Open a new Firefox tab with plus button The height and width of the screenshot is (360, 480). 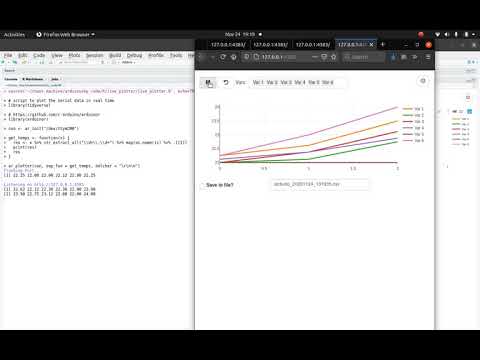pos(383,44)
